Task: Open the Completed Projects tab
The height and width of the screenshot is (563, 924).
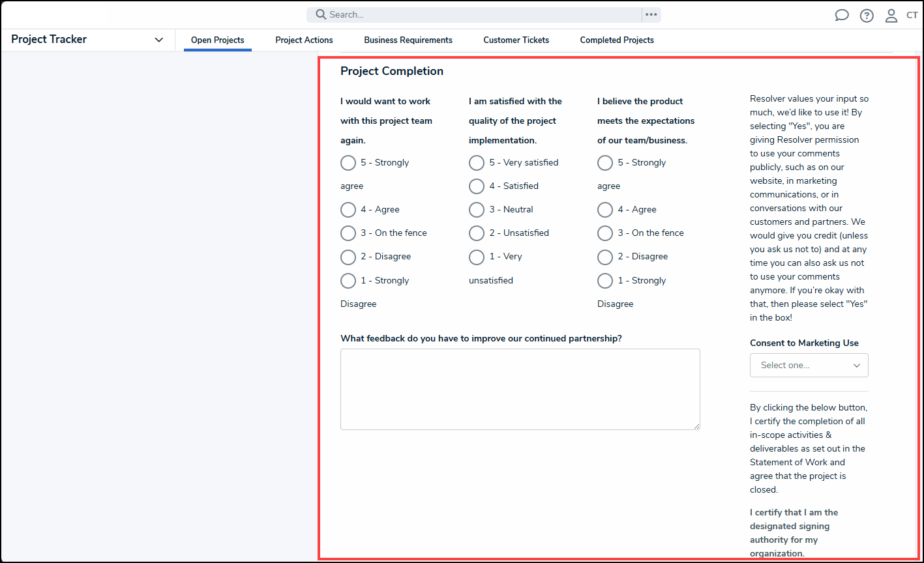Action: [616, 40]
